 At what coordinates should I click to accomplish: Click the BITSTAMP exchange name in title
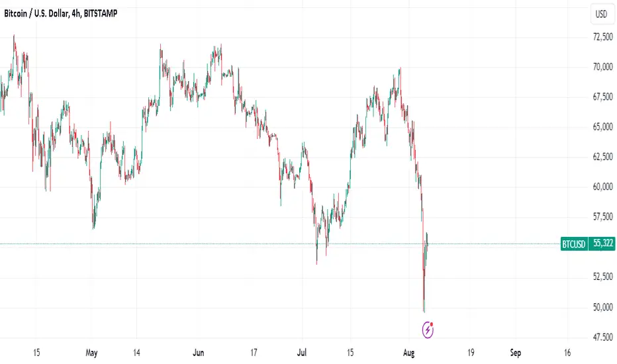(101, 13)
